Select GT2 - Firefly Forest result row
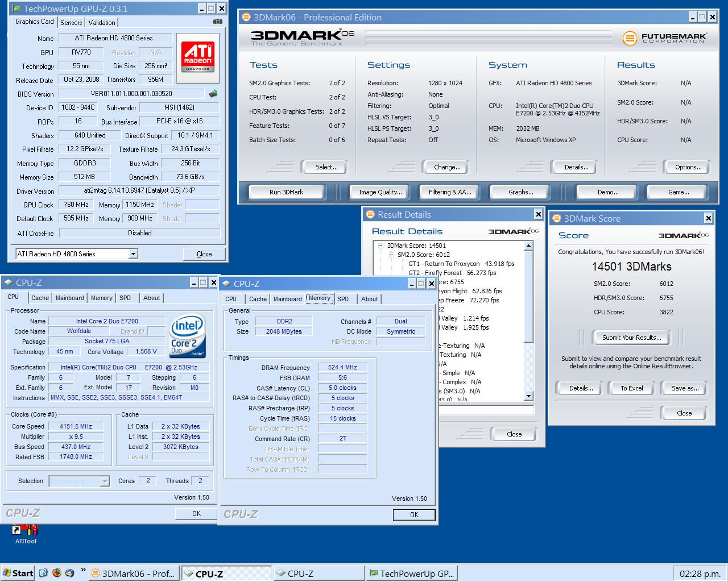The height and width of the screenshot is (582, 728). tap(452, 273)
